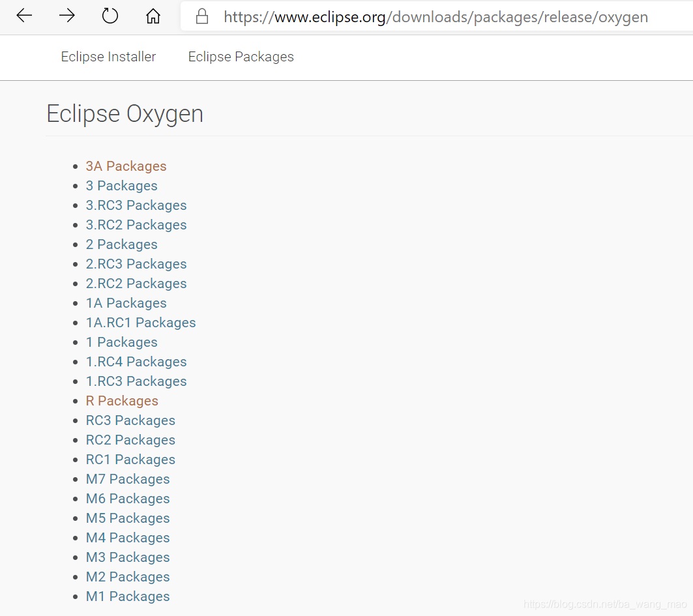Open the 2 Packages link
The image size is (693, 616).
121,244
